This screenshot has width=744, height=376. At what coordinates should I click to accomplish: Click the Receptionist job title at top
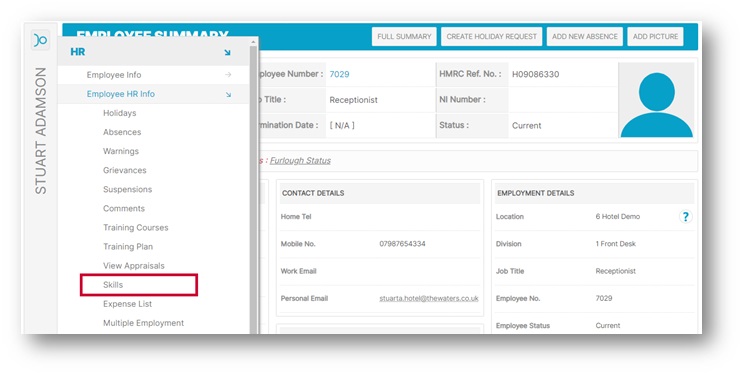353,100
